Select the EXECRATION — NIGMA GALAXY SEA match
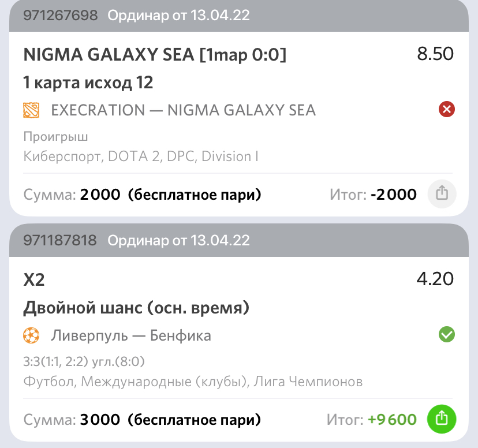Viewport: 478px width, 448px height. tap(183, 110)
